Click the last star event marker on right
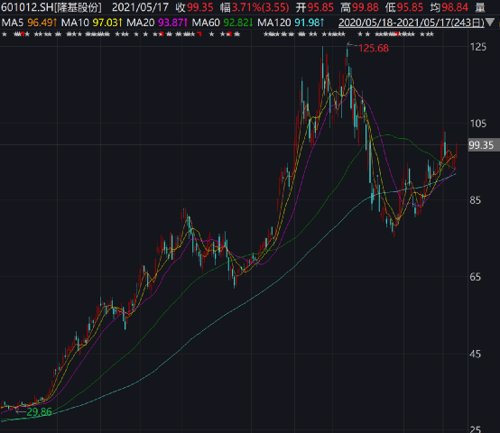 click(431, 34)
